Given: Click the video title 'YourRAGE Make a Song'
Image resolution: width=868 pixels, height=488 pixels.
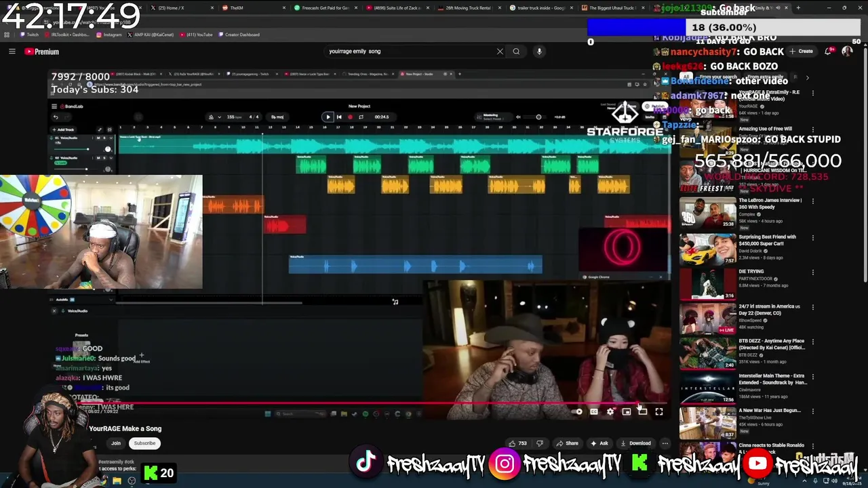Looking at the screenshot, I should pyautogui.click(x=125, y=429).
